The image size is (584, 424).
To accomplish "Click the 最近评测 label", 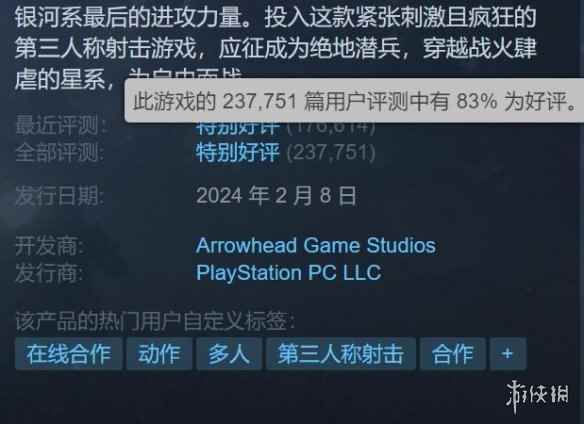I will click(61, 125).
